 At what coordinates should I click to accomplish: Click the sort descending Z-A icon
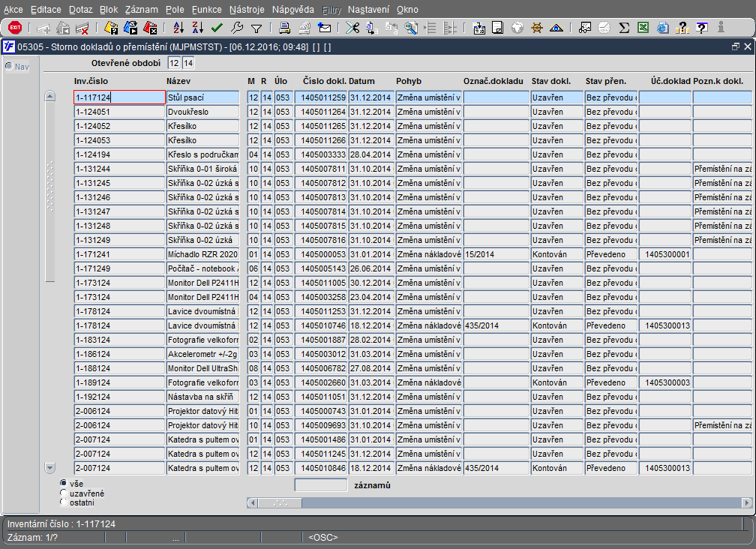pos(197,28)
